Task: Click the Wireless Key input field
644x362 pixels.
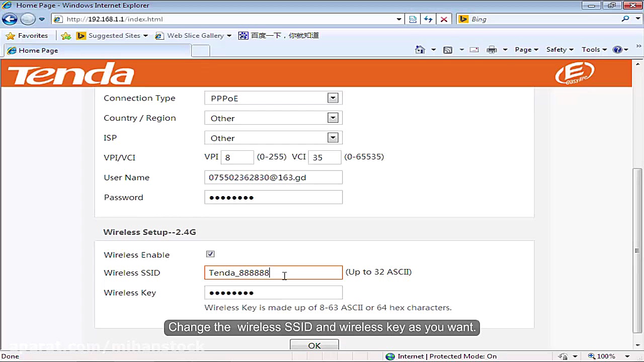Action: (x=273, y=293)
